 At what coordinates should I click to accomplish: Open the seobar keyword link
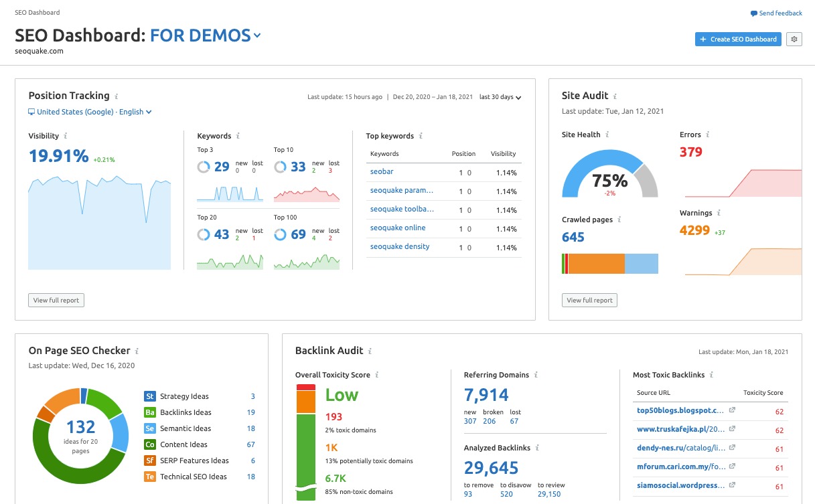(382, 172)
